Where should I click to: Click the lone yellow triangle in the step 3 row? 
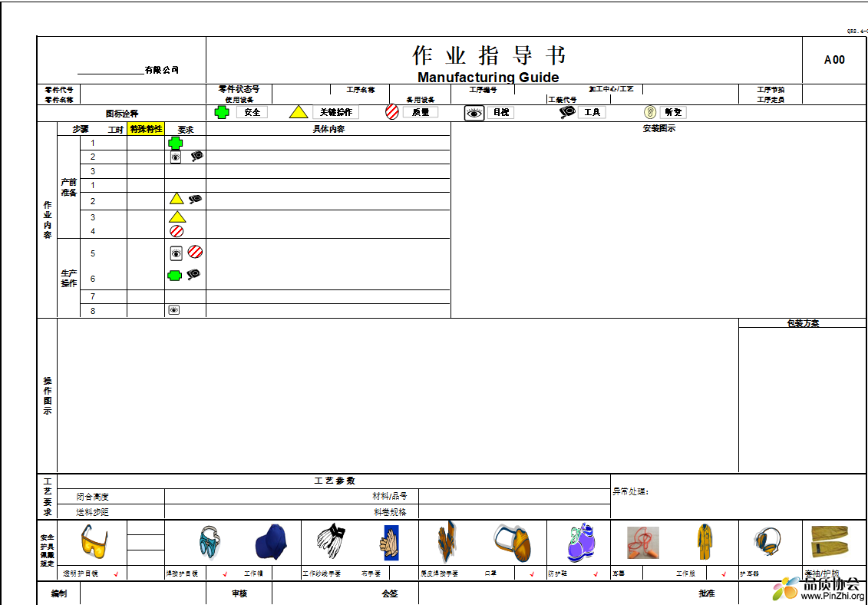pos(177,217)
